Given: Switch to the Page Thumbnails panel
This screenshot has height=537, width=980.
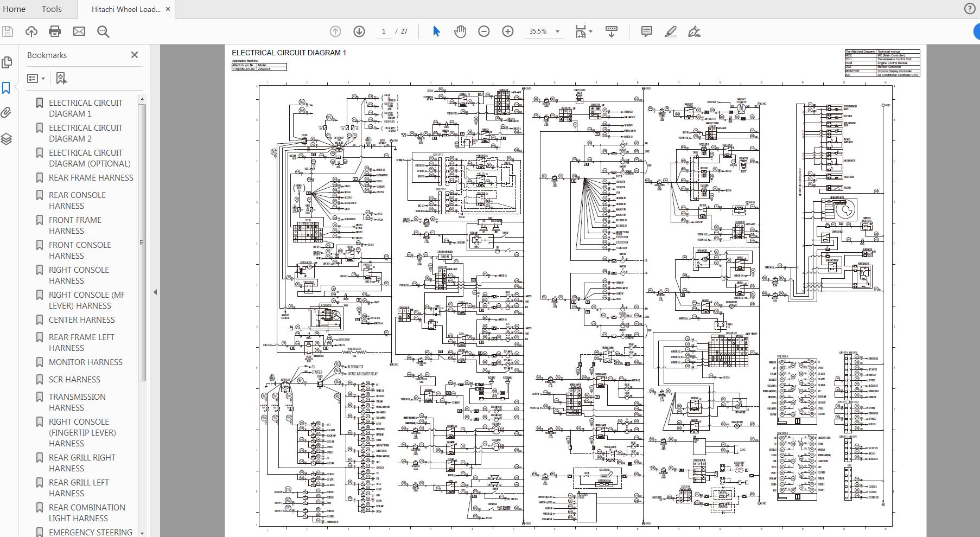Looking at the screenshot, I should pyautogui.click(x=7, y=62).
